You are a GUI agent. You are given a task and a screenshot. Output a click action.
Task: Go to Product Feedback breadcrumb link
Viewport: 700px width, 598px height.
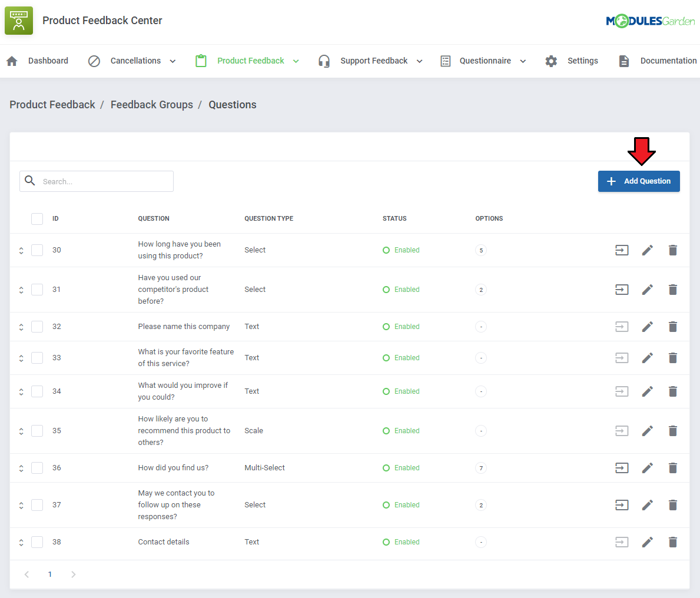pos(52,104)
